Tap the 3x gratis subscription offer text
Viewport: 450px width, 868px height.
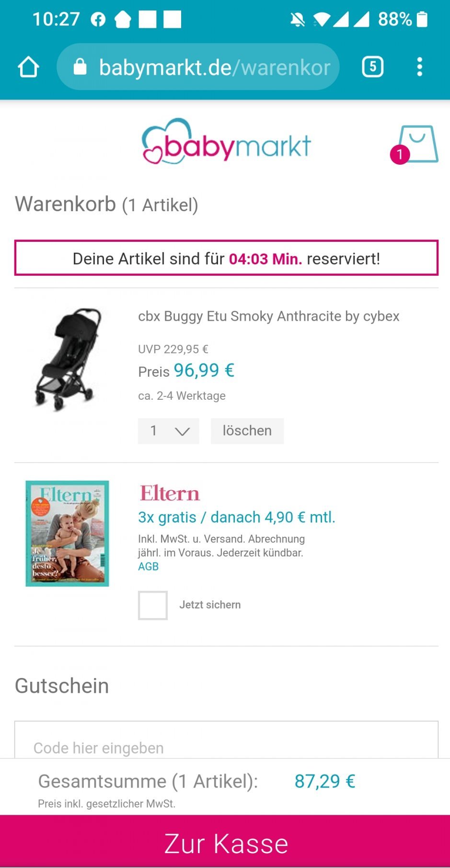[236, 517]
